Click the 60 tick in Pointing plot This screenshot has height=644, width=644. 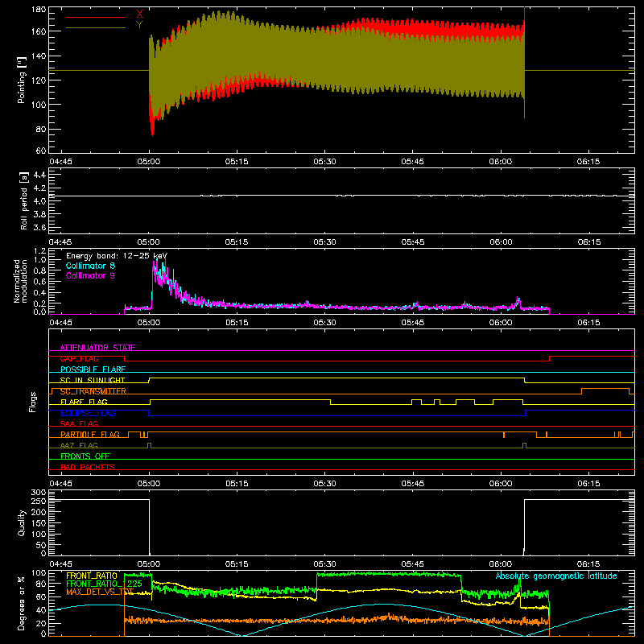click(41, 151)
